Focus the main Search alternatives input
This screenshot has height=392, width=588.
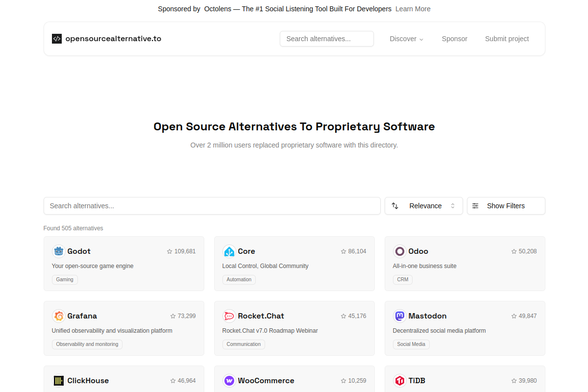point(212,206)
